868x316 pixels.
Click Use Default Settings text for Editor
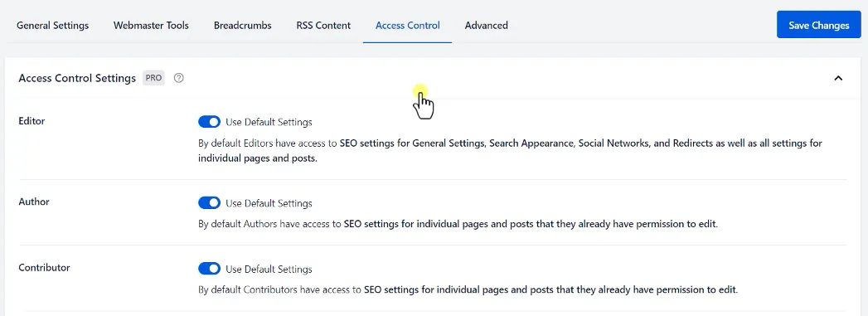click(x=269, y=122)
